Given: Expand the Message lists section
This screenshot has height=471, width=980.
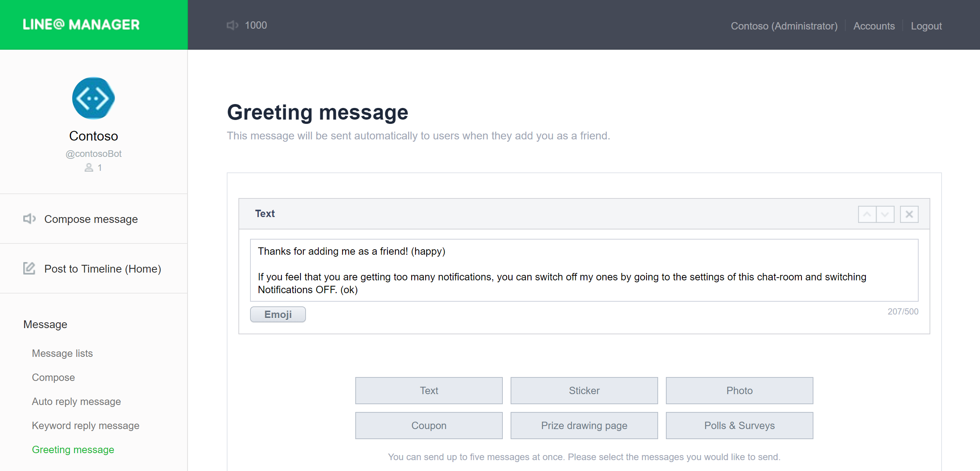Looking at the screenshot, I should point(63,353).
